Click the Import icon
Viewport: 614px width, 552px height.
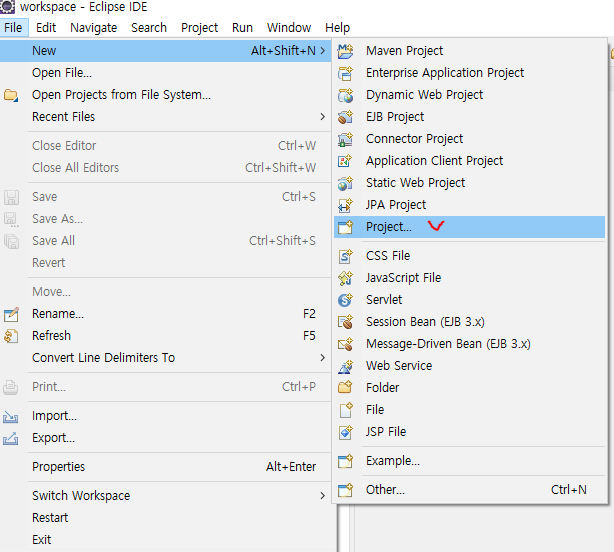pyautogui.click(x=11, y=416)
